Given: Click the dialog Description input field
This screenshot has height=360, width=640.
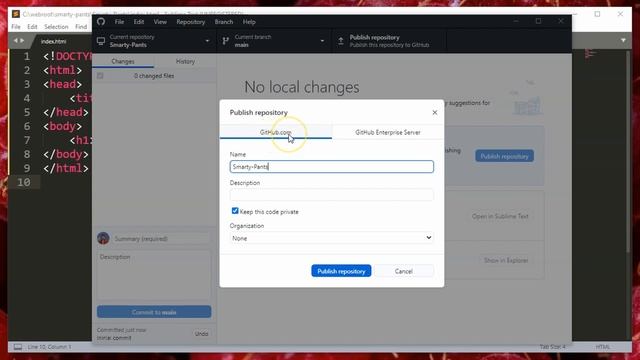Looking at the screenshot, I should coord(331,195).
